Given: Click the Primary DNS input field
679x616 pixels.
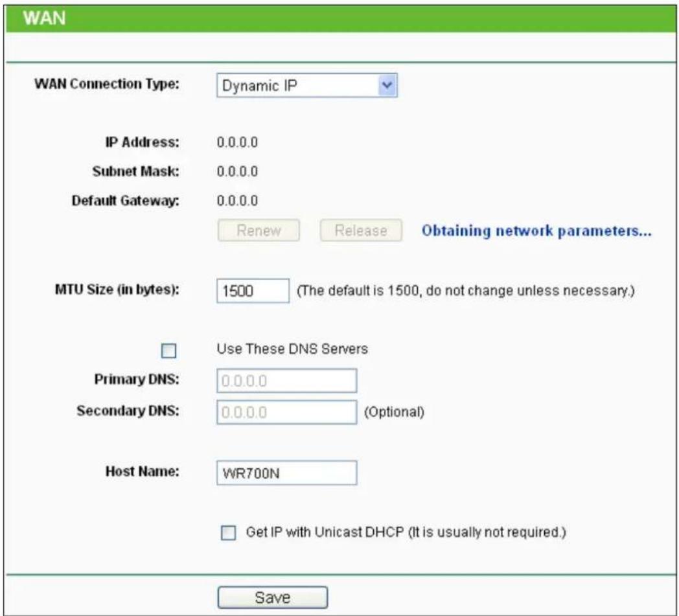Looking at the screenshot, I should click(286, 381).
